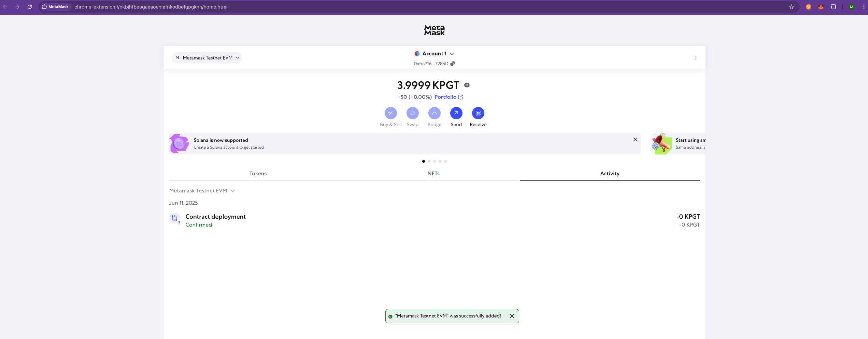Viewport: 868px width, 339px height.
Task: Switch to the Activity tab
Action: pos(610,174)
